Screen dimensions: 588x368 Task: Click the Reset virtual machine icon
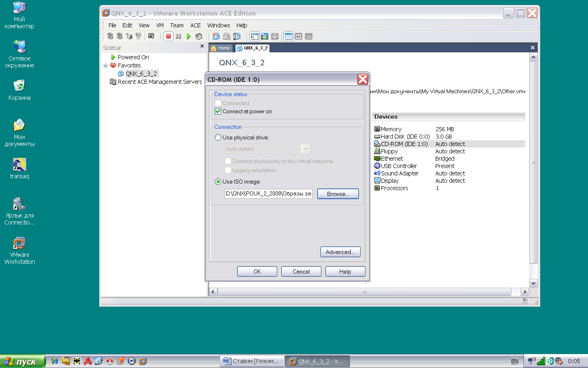pyautogui.click(x=199, y=36)
